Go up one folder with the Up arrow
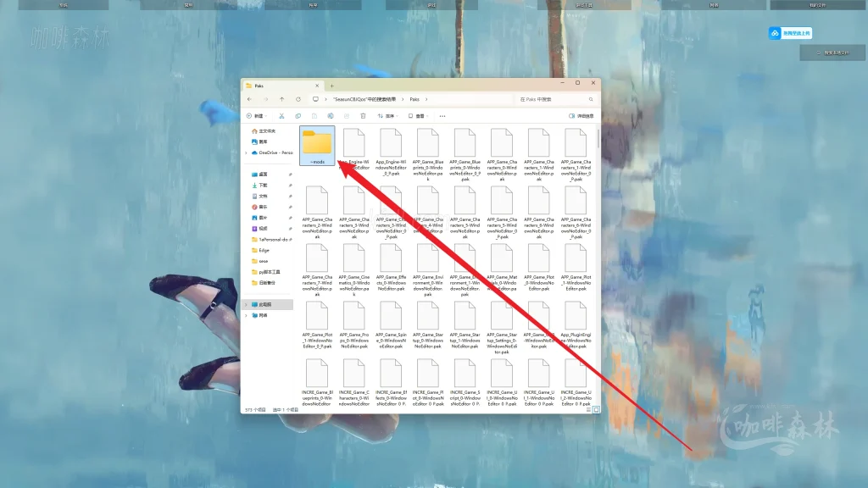This screenshot has height=488, width=868. [x=282, y=99]
